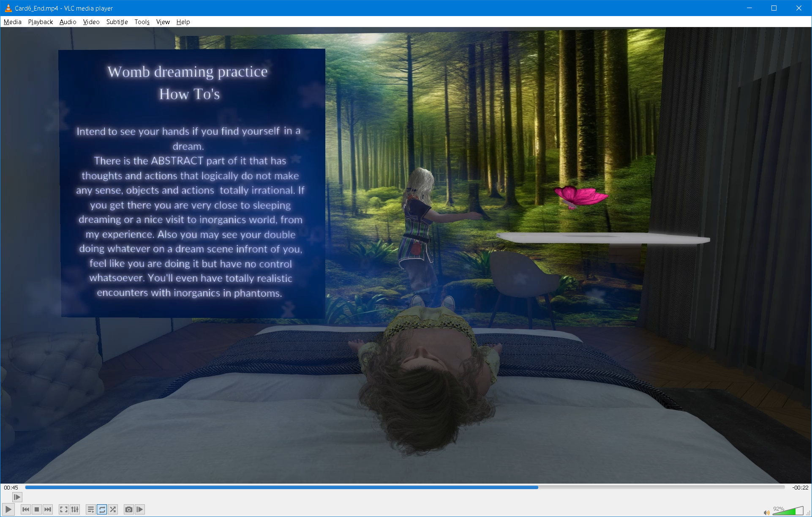Stop playback with the stop button
Screen dimensions: 812x517
37,509
